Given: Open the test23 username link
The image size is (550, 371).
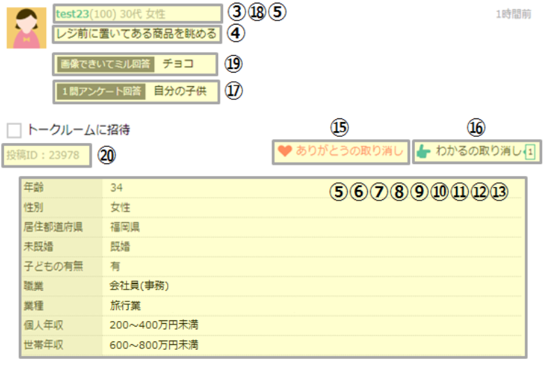Looking at the screenshot, I should 73,14.
